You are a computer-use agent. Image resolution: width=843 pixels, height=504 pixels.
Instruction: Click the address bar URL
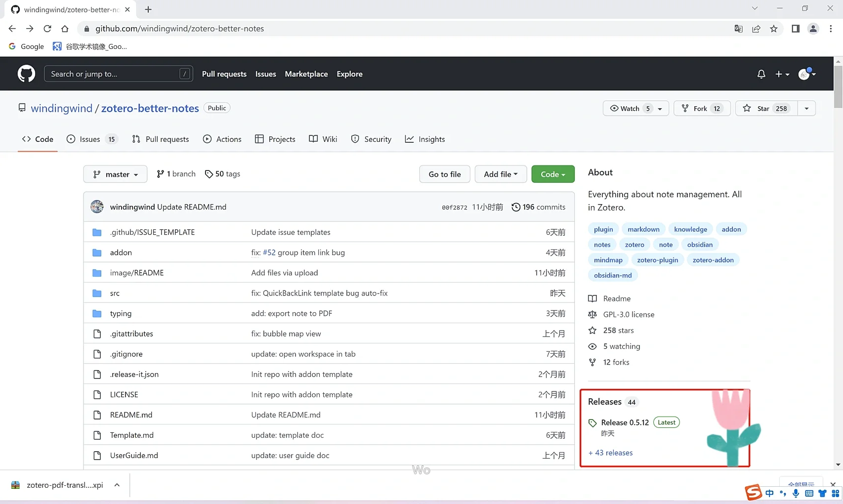pos(179,29)
